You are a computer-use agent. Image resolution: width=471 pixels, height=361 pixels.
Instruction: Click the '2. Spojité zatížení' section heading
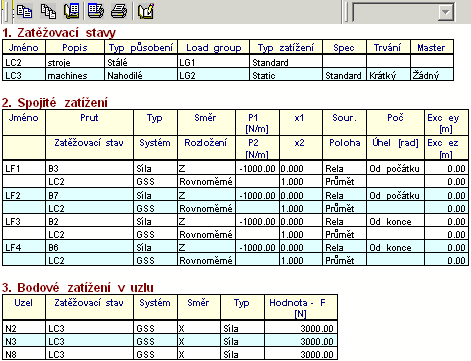pos(55,102)
